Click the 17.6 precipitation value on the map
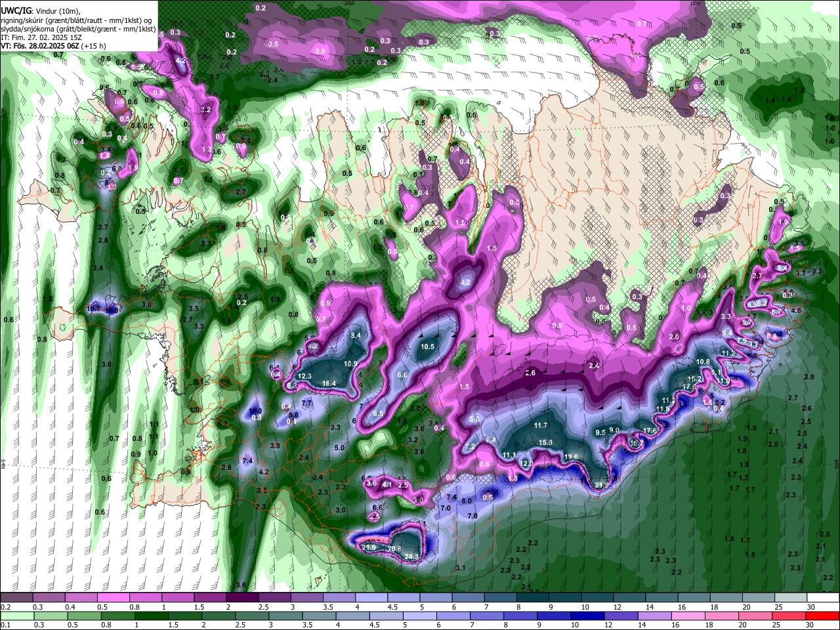 (x=650, y=430)
